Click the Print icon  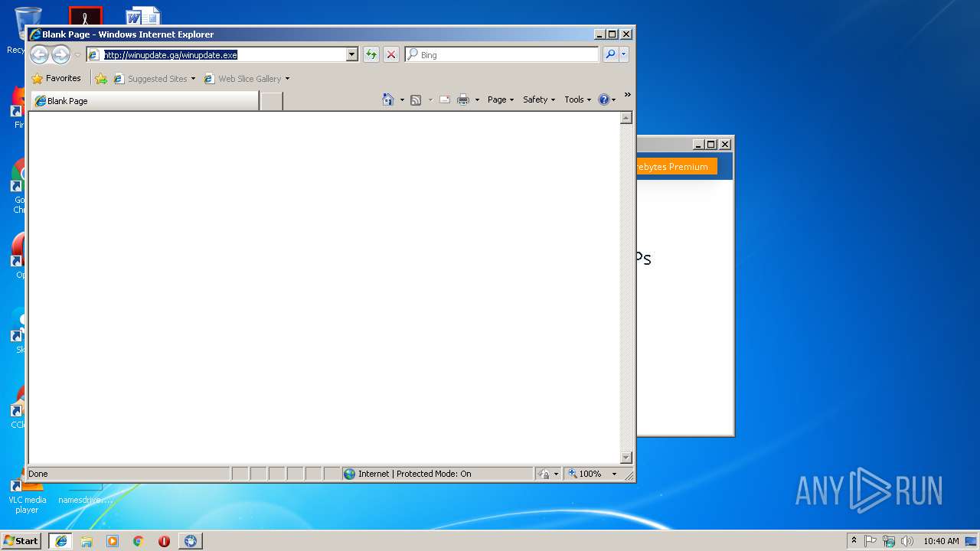point(463,99)
